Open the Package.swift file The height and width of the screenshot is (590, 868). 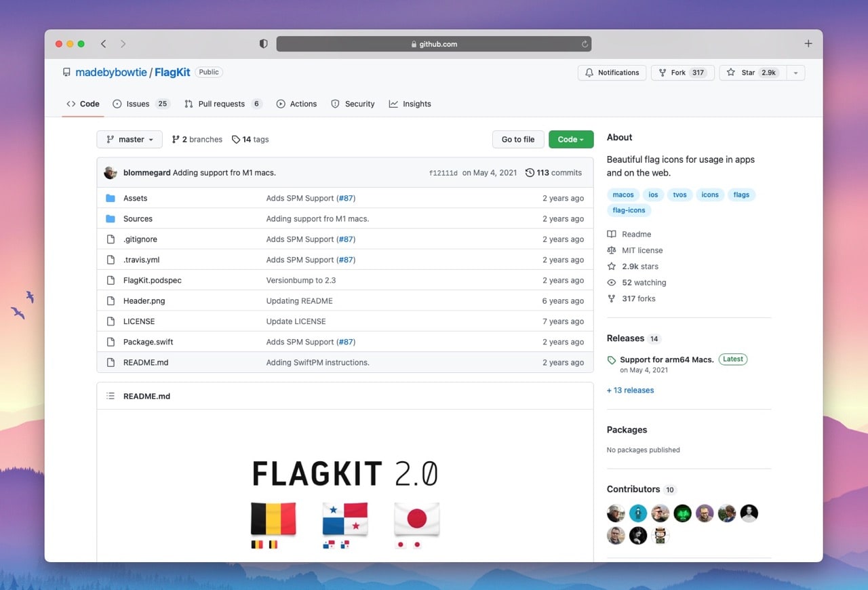tap(148, 342)
